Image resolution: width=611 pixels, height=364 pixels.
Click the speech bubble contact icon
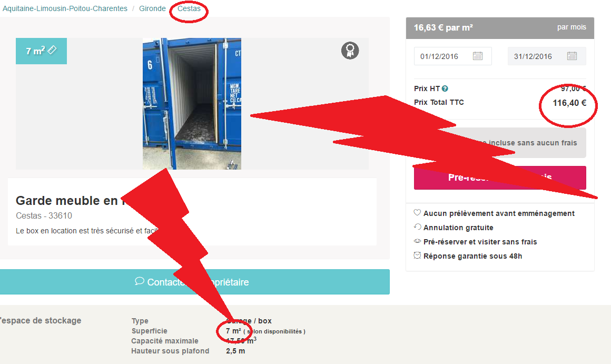click(139, 281)
